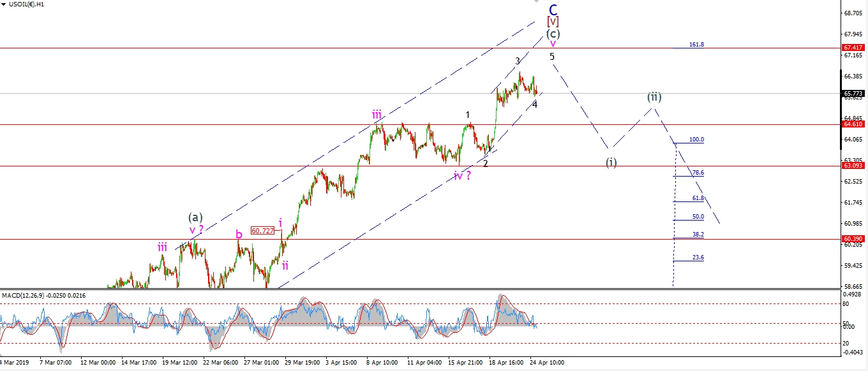Click the arrow beside the USOIL chart title

(4, 4)
